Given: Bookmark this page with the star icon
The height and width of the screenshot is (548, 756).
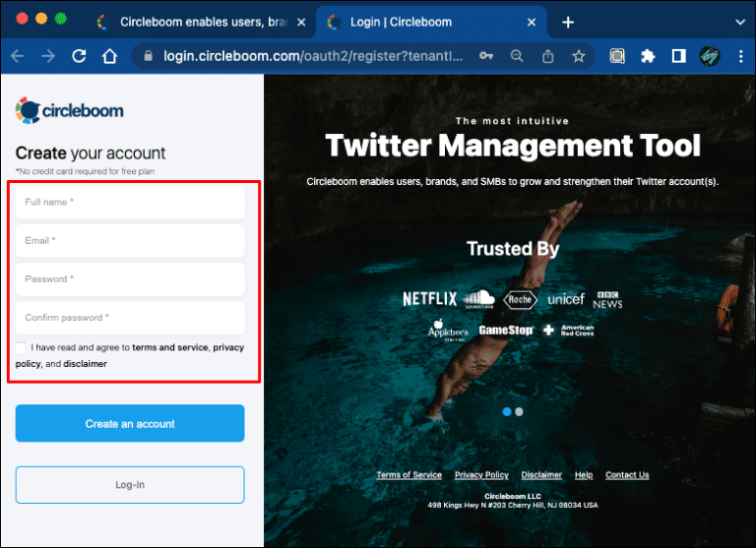Looking at the screenshot, I should click(579, 56).
